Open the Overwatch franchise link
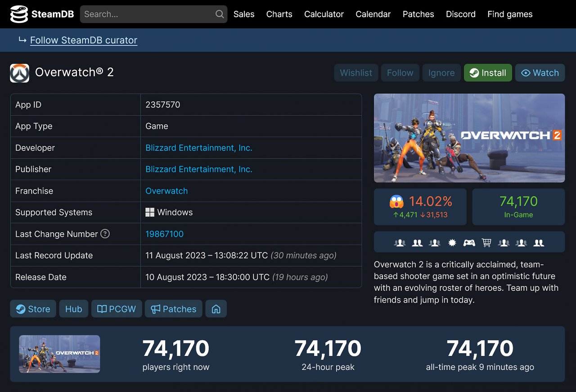Image resolution: width=576 pixels, height=392 pixels. [166, 191]
